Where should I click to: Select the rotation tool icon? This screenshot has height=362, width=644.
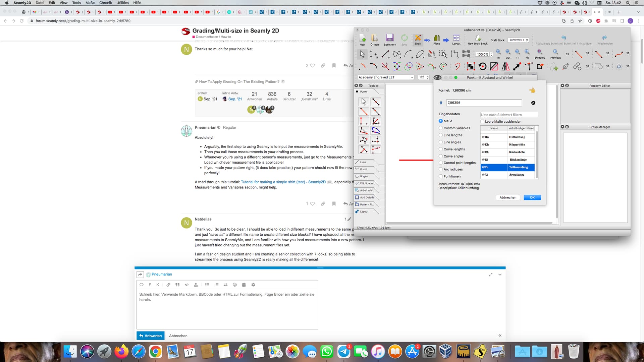(x=482, y=66)
